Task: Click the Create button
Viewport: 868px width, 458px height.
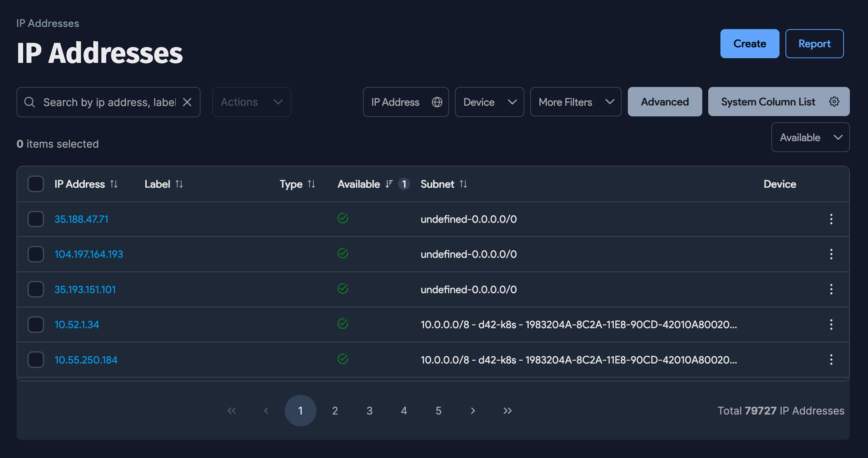Action: click(x=749, y=43)
